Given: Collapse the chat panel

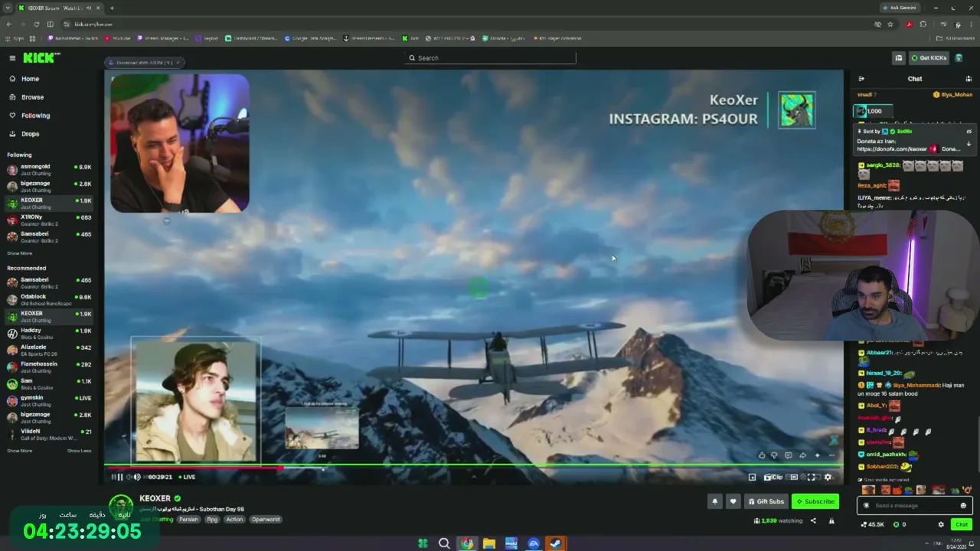Looking at the screenshot, I should [x=861, y=79].
